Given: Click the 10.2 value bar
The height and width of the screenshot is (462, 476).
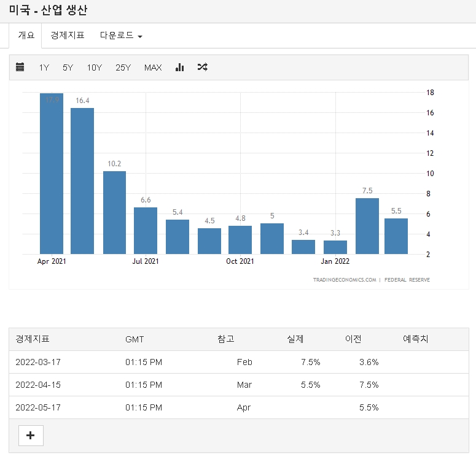Looking at the screenshot, I should 114,213.
